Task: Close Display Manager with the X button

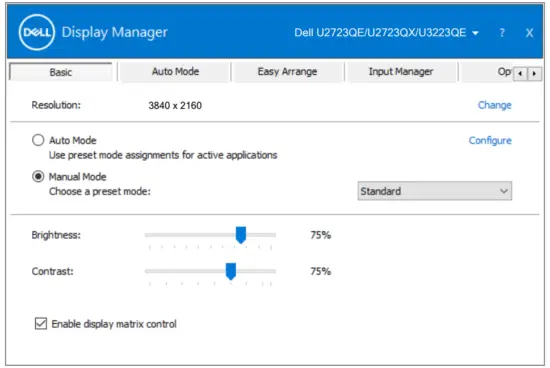Action: point(529,33)
